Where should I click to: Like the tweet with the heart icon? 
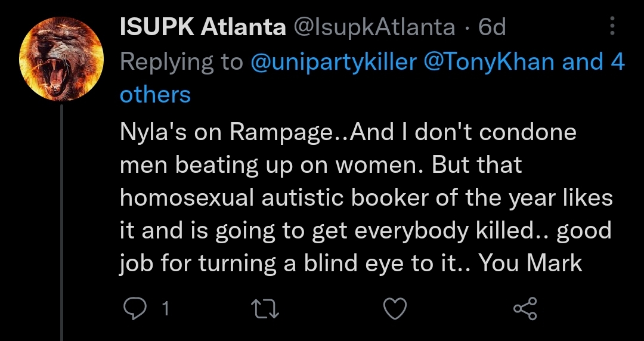(x=394, y=308)
